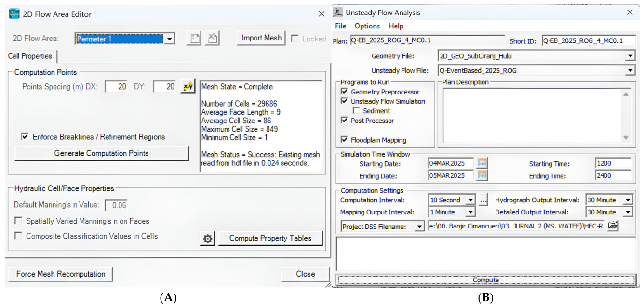
Task: Click the points spacing XY editor icon
Action: pyautogui.click(x=187, y=87)
